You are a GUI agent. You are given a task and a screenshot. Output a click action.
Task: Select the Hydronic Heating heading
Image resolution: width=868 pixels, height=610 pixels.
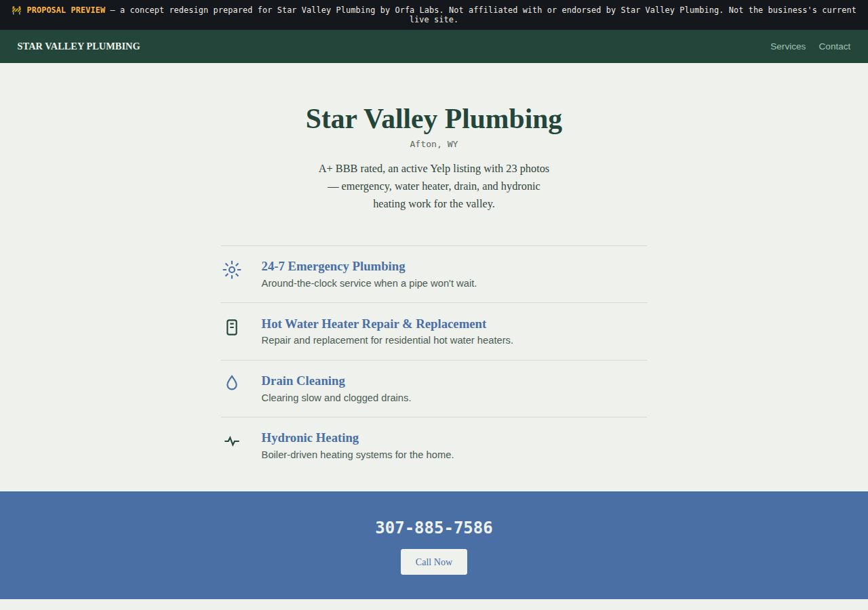click(310, 438)
